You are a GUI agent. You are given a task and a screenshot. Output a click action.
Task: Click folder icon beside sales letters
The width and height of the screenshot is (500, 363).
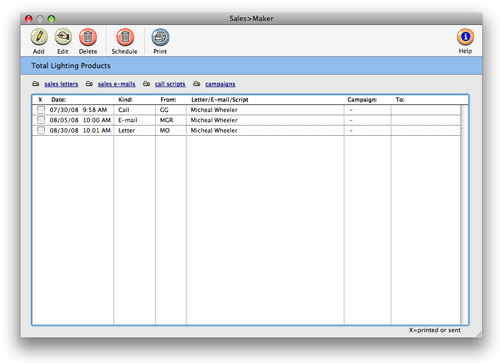coord(36,84)
